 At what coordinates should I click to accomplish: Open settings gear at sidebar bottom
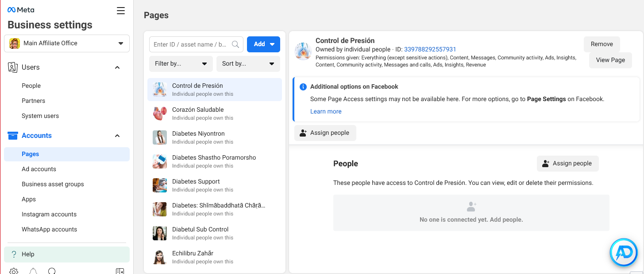(x=14, y=271)
